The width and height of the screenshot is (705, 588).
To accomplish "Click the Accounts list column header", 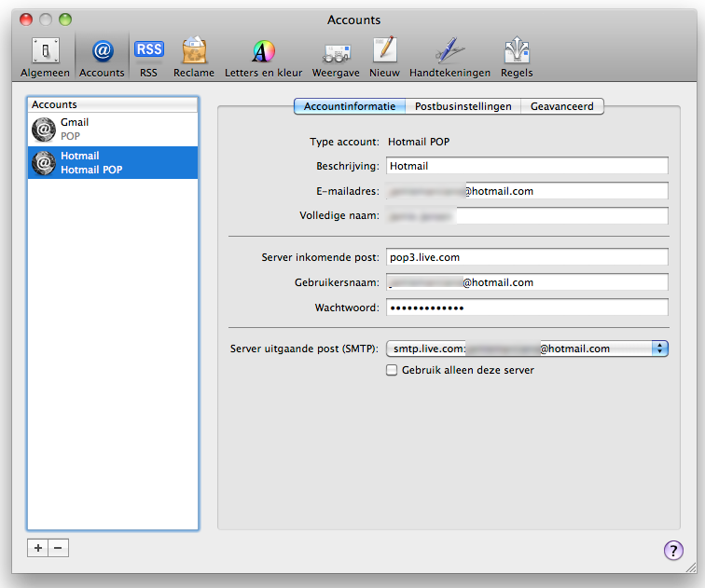I will point(113,104).
